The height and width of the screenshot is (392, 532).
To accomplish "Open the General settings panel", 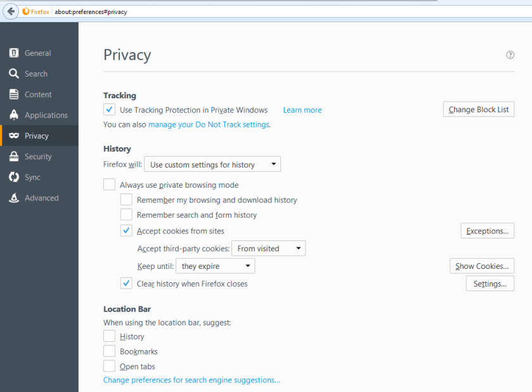I will pos(38,53).
